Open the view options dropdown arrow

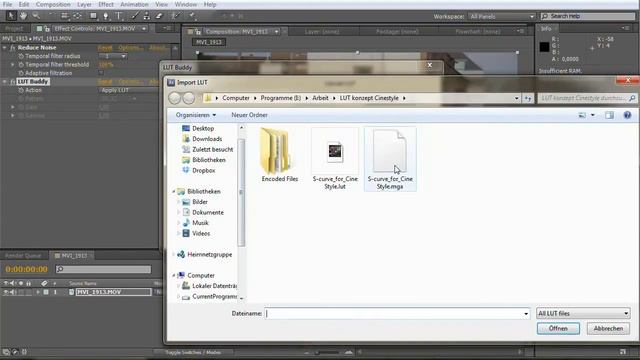[593, 115]
